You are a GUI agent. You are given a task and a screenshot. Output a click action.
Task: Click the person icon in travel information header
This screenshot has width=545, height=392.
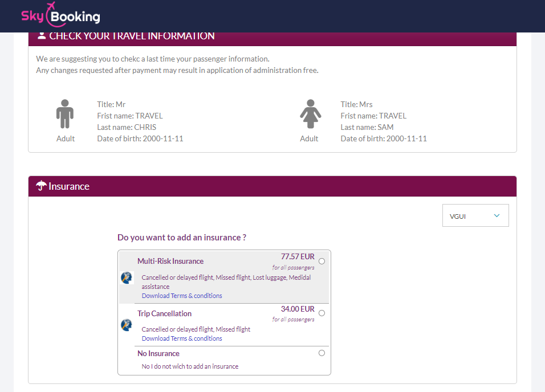42,35
